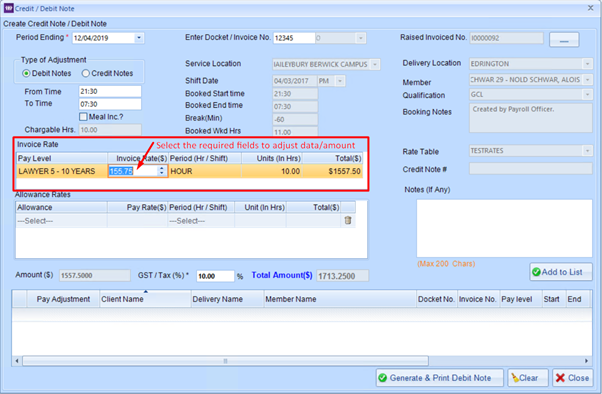This screenshot has height=394, width=602.
Task: Click Generate & Print Debit Note button
Action: 440,378
